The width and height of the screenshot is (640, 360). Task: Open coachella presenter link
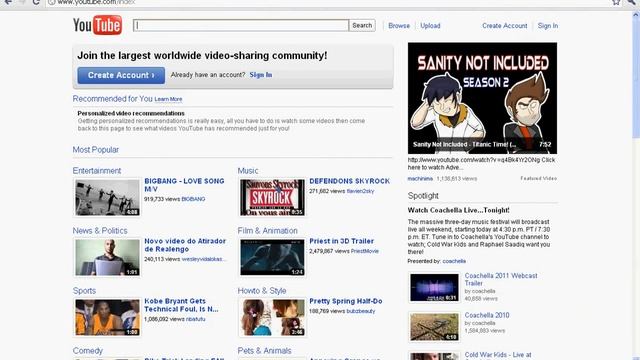click(454, 261)
